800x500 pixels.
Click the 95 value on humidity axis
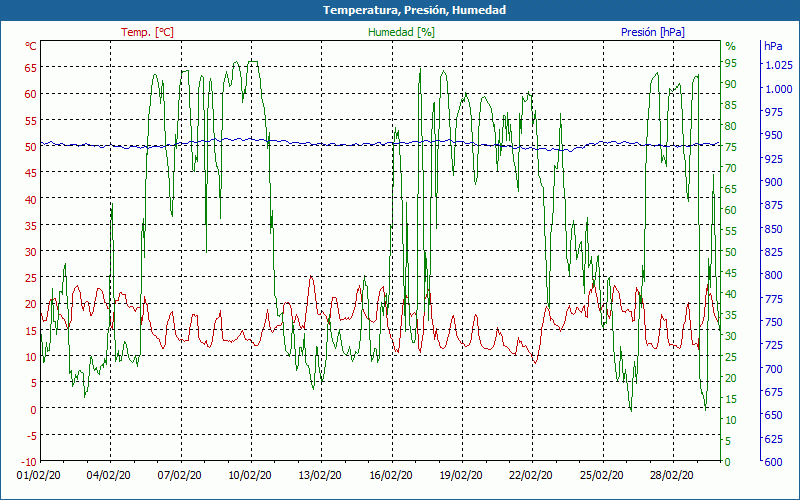tap(731, 63)
